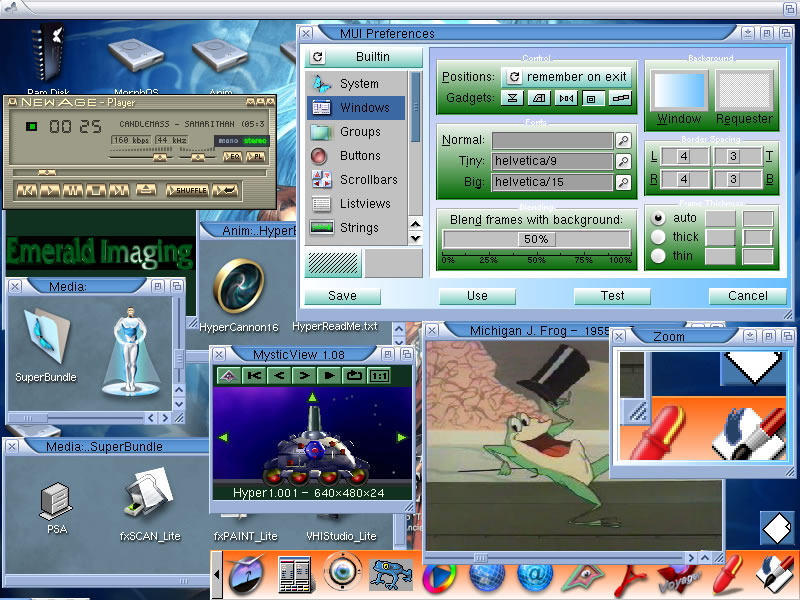Cancel the MUI Preferences dialog

pos(747,296)
